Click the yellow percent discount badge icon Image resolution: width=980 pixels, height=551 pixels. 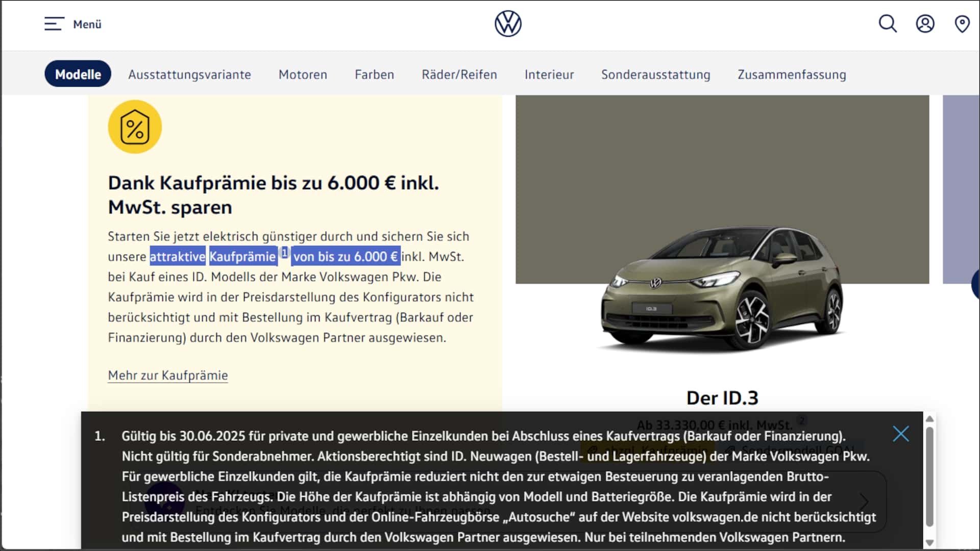(x=134, y=127)
